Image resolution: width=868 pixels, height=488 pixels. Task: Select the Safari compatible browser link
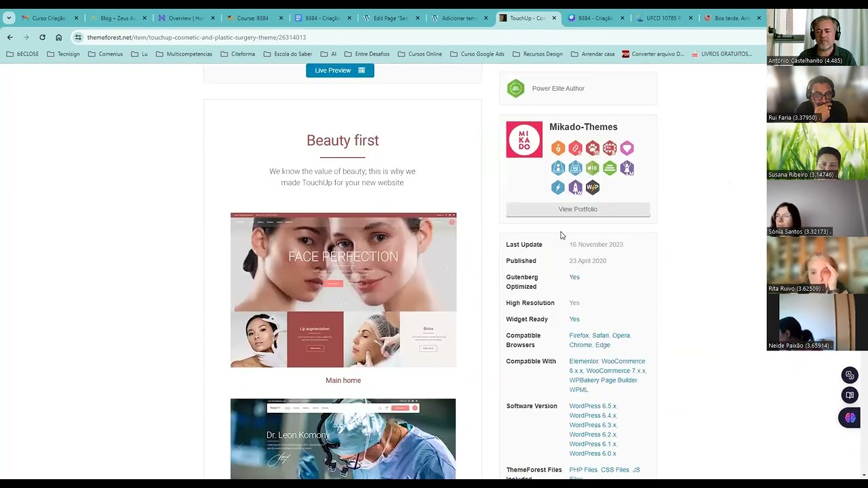pos(600,335)
